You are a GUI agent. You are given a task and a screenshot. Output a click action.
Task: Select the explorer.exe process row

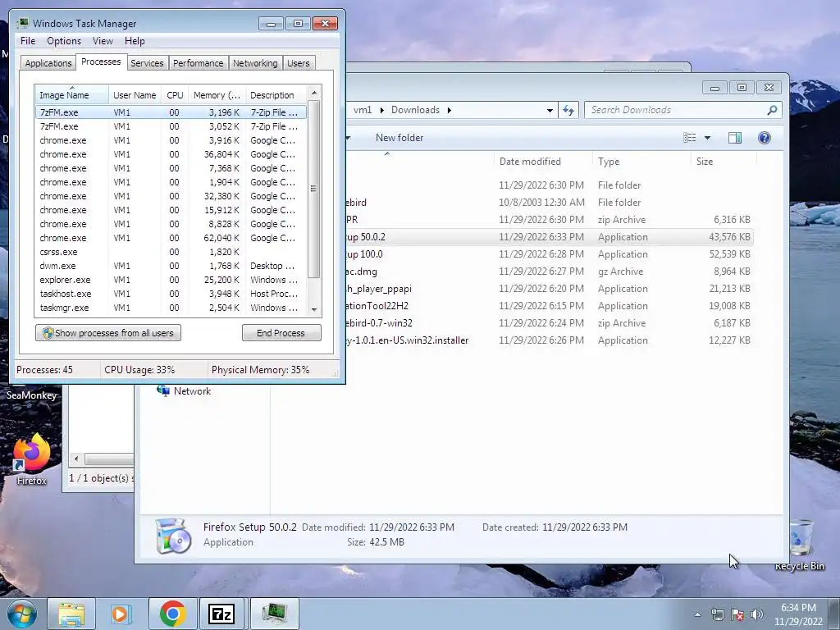click(x=171, y=280)
